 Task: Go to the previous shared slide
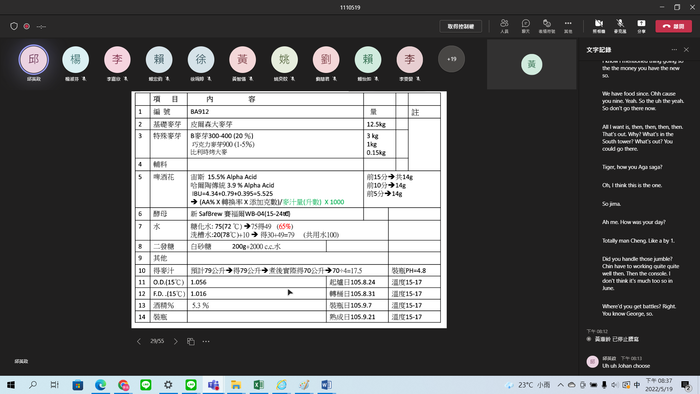(x=139, y=341)
